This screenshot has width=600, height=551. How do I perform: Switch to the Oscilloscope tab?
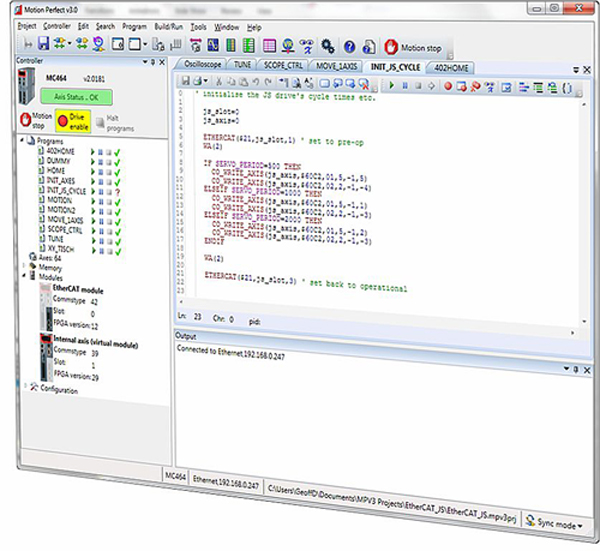click(203, 66)
